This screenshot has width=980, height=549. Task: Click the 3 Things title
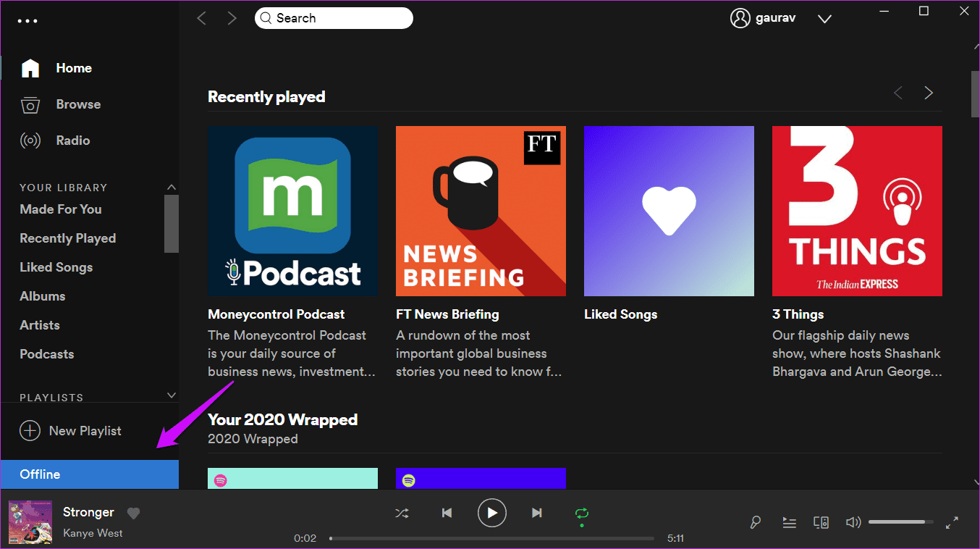(798, 314)
